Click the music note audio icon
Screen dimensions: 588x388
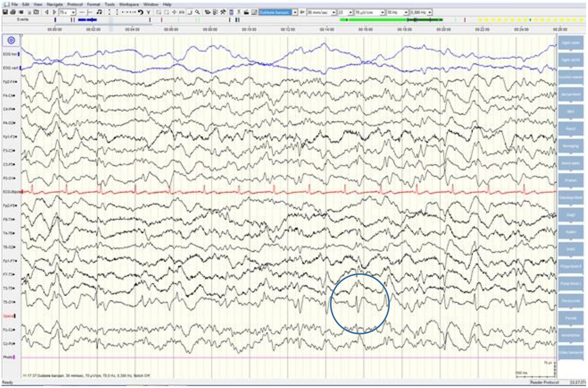click(x=99, y=12)
